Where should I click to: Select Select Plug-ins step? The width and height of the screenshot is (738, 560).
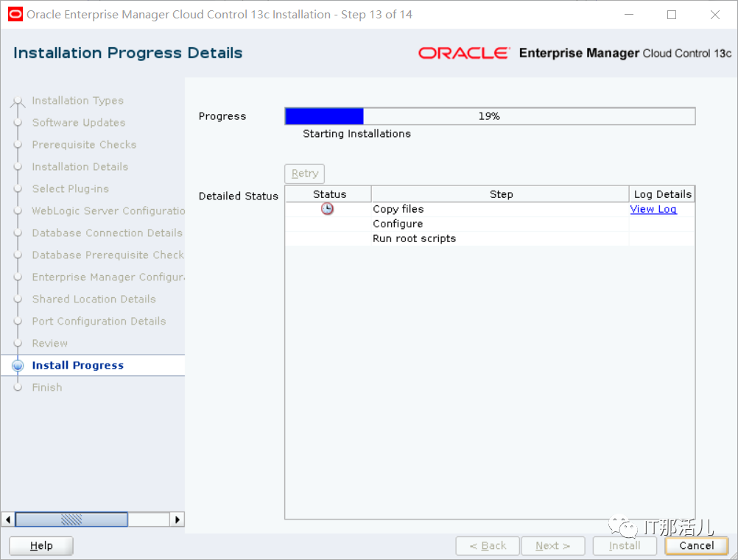[x=71, y=189]
